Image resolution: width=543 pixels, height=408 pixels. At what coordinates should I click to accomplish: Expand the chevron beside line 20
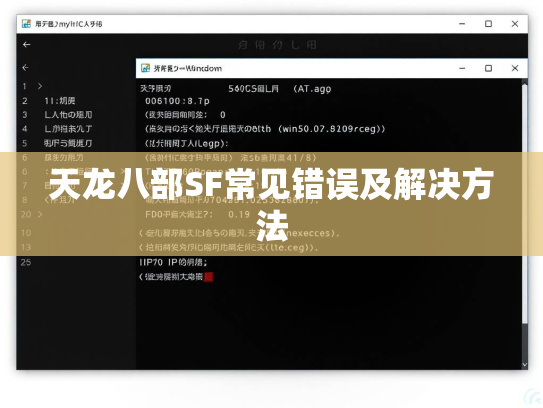40,214
